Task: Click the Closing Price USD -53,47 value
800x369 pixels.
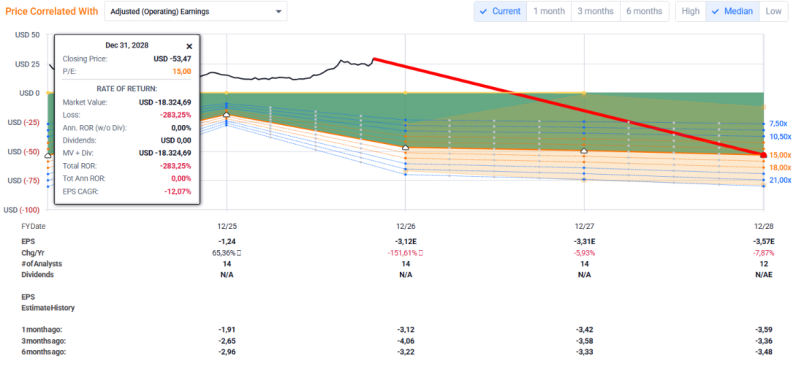Action: pos(172,59)
